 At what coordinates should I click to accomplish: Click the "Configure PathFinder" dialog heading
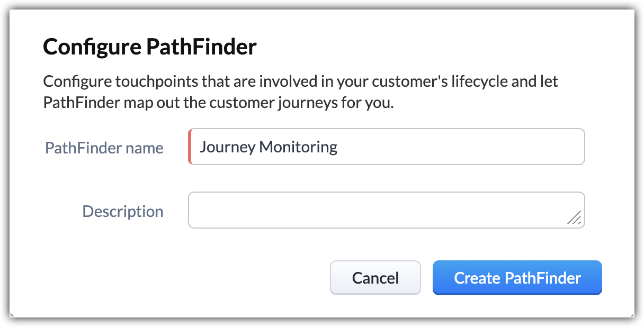(x=149, y=47)
